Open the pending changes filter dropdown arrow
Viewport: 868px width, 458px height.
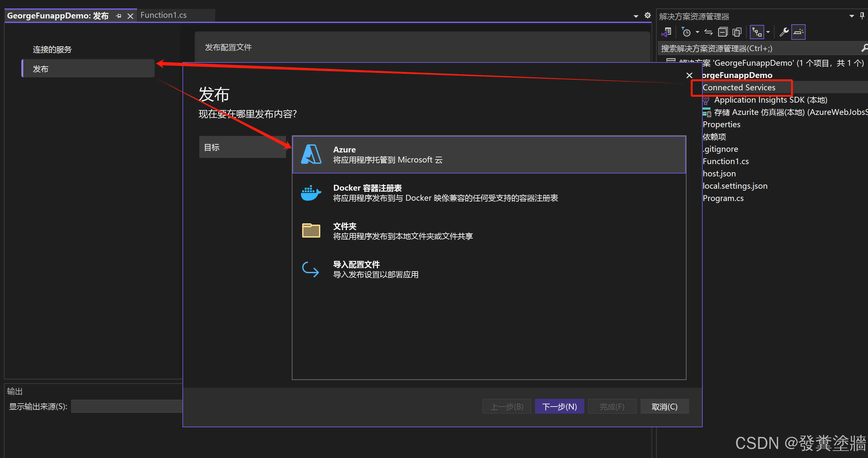point(697,32)
